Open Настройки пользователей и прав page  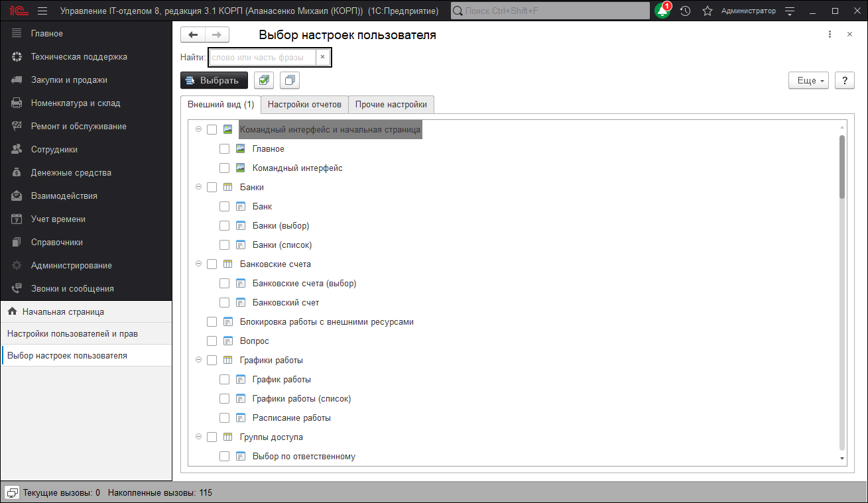click(73, 333)
